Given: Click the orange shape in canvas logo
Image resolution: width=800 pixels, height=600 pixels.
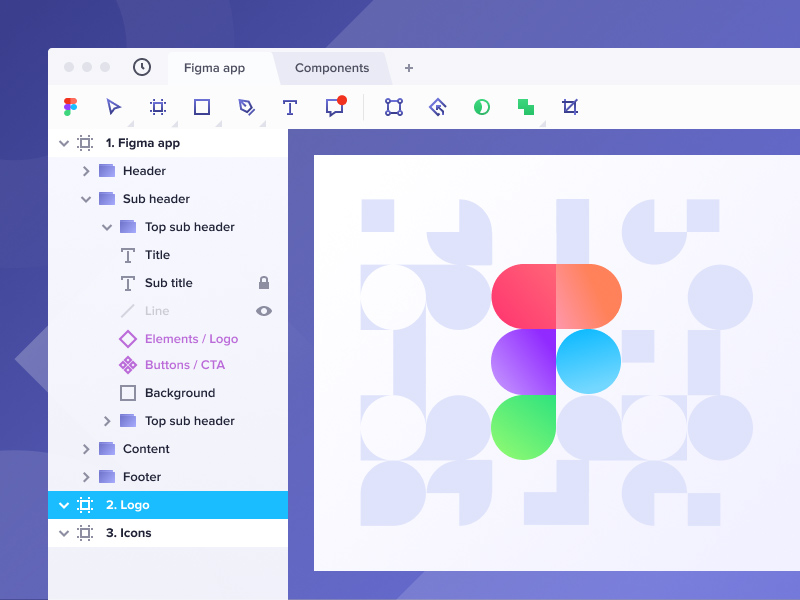Looking at the screenshot, I should point(589,296).
